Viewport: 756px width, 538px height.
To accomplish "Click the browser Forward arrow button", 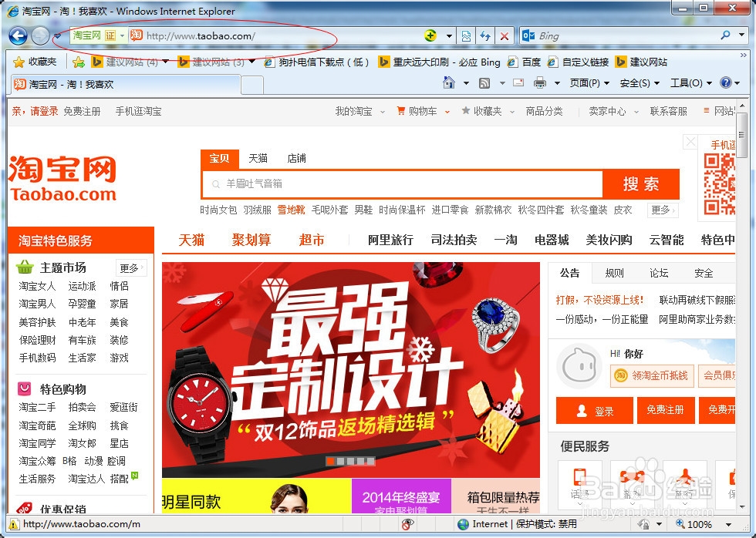I will pyautogui.click(x=40, y=35).
